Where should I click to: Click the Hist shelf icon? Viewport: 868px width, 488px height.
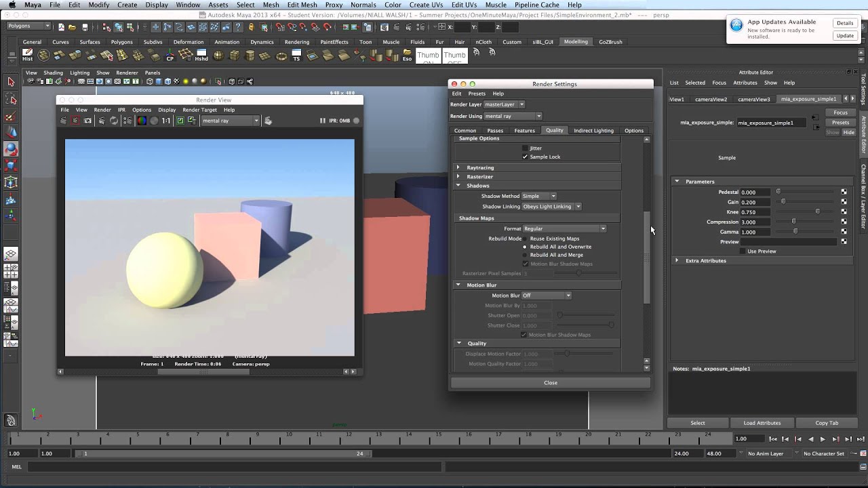coord(27,55)
